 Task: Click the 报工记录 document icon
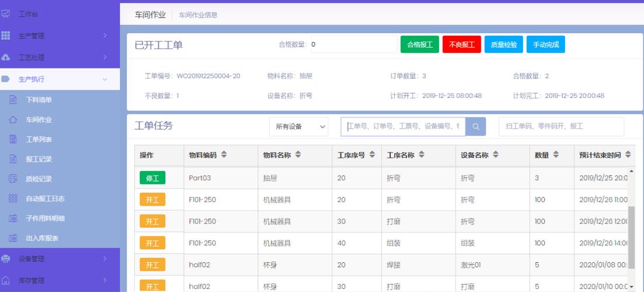13,159
